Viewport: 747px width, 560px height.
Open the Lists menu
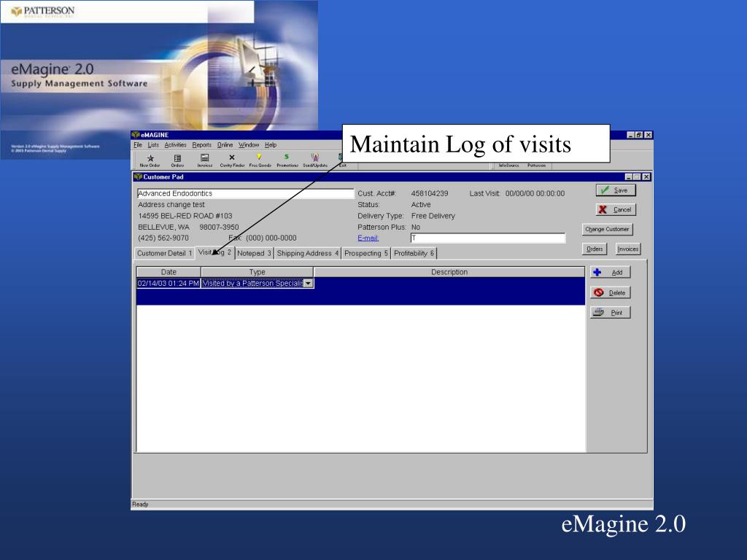click(153, 145)
